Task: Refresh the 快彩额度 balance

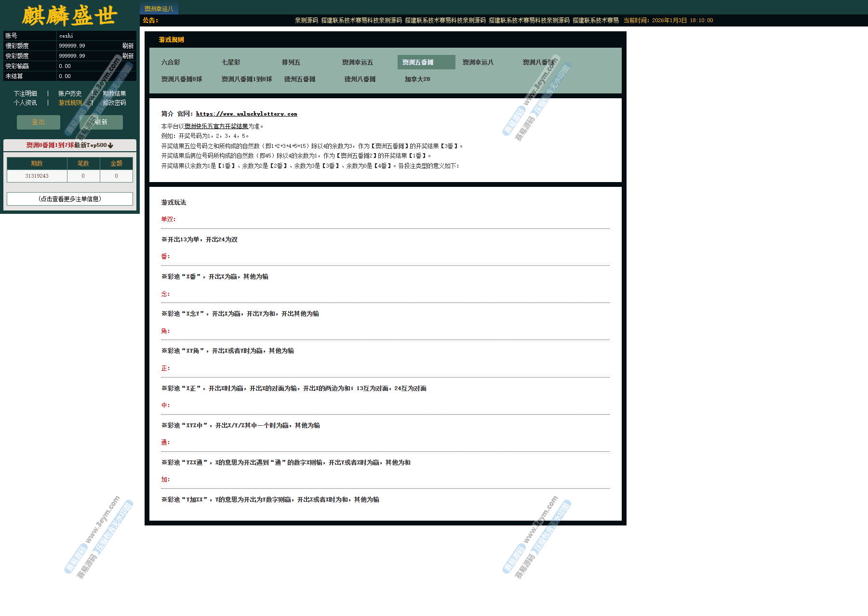Action: pos(128,56)
